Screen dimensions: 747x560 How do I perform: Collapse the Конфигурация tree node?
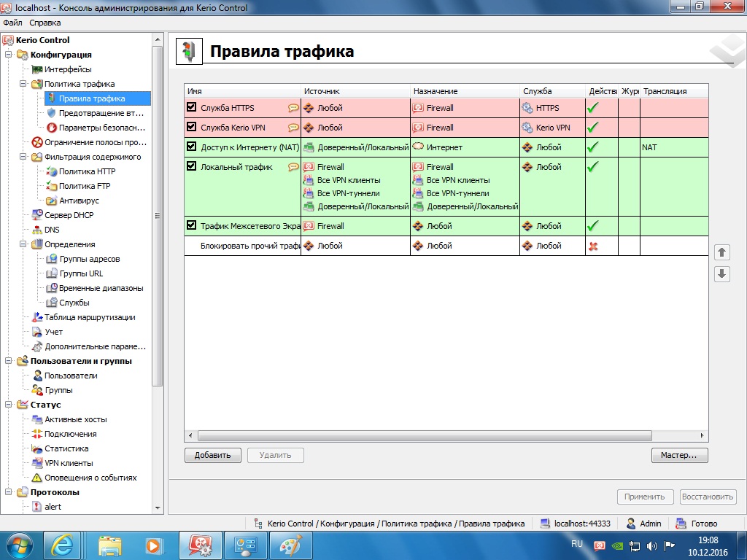pyautogui.click(x=9, y=55)
